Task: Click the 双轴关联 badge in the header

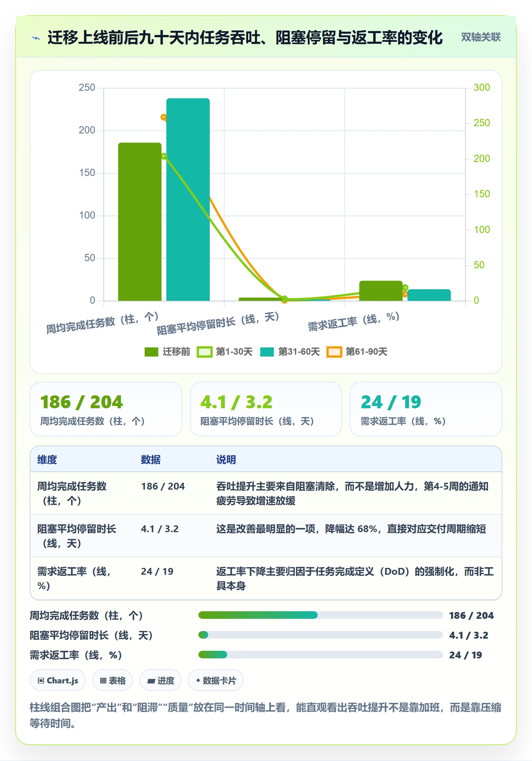Action: (x=481, y=37)
